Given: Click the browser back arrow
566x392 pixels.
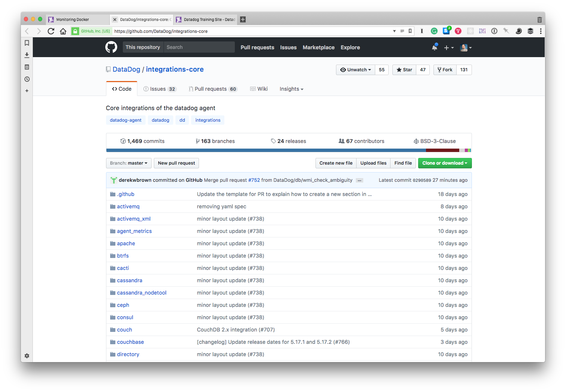Looking at the screenshot, I should pyautogui.click(x=27, y=31).
